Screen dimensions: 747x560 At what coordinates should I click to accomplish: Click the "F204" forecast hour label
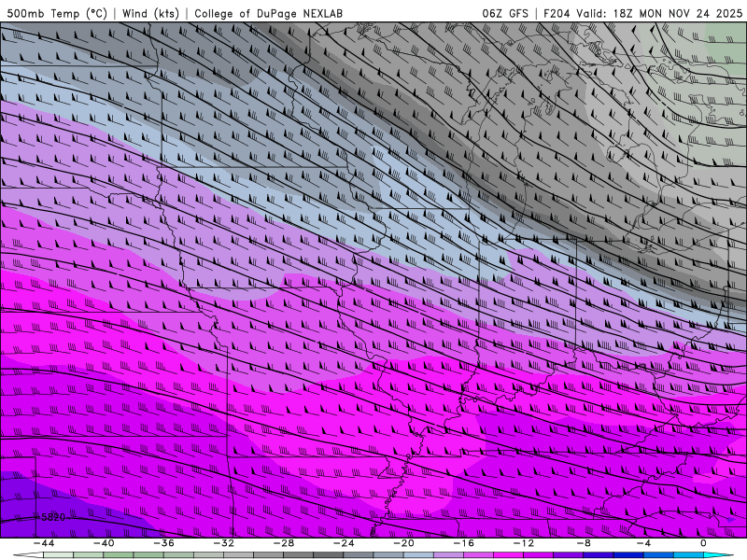coord(557,14)
